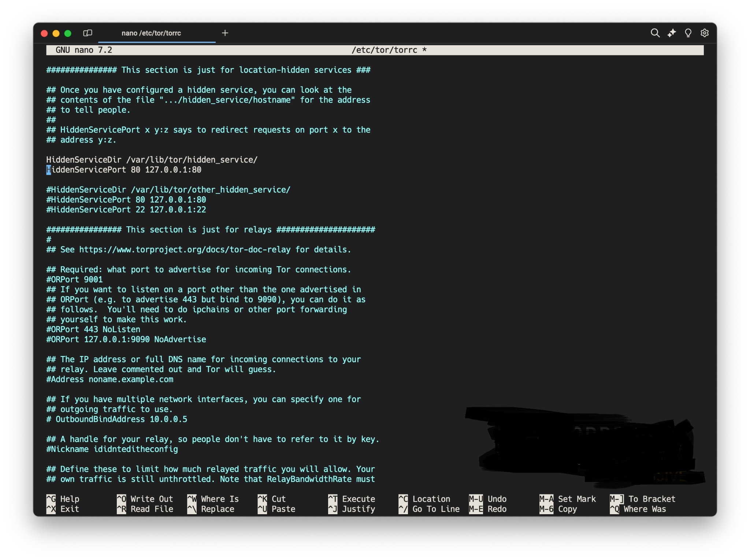Click the commented #HiddenServicePort 80 127.0.0.1:80 line
The height and width of the screenshot is (560, 750).
point(126,200)
